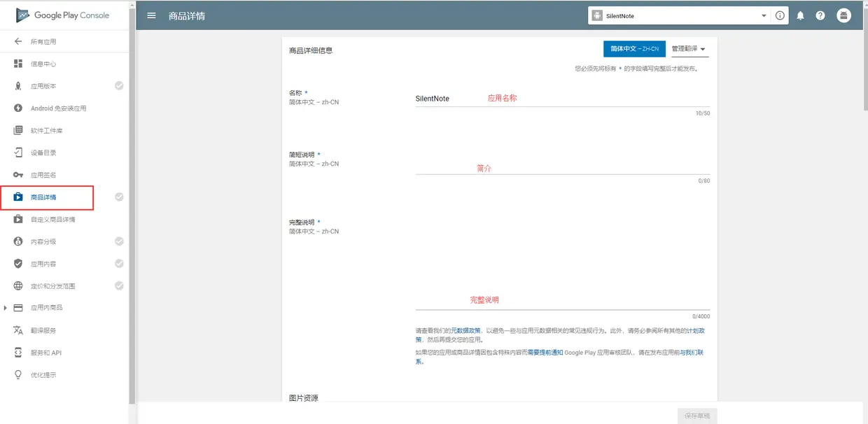
Task: Click the help question mark icon
Action: point(820,15)
